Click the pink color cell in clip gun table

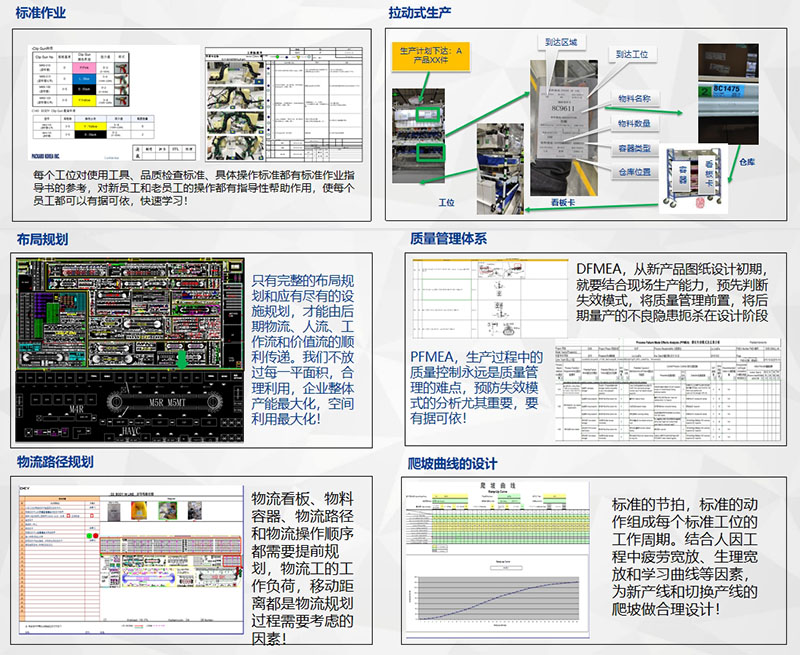pyautogui.click(x=85, y=67)
